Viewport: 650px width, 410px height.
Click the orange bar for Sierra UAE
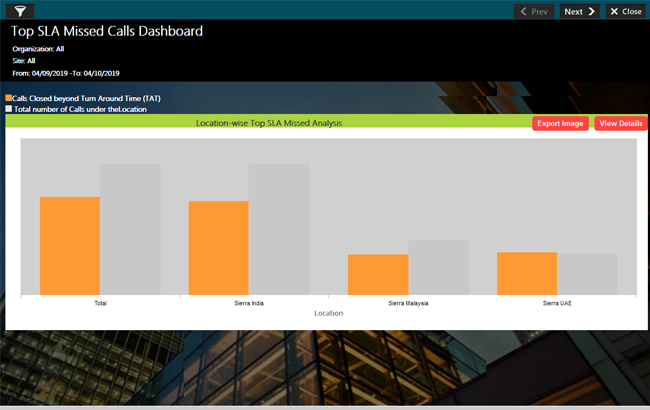[x=527, y=273]
